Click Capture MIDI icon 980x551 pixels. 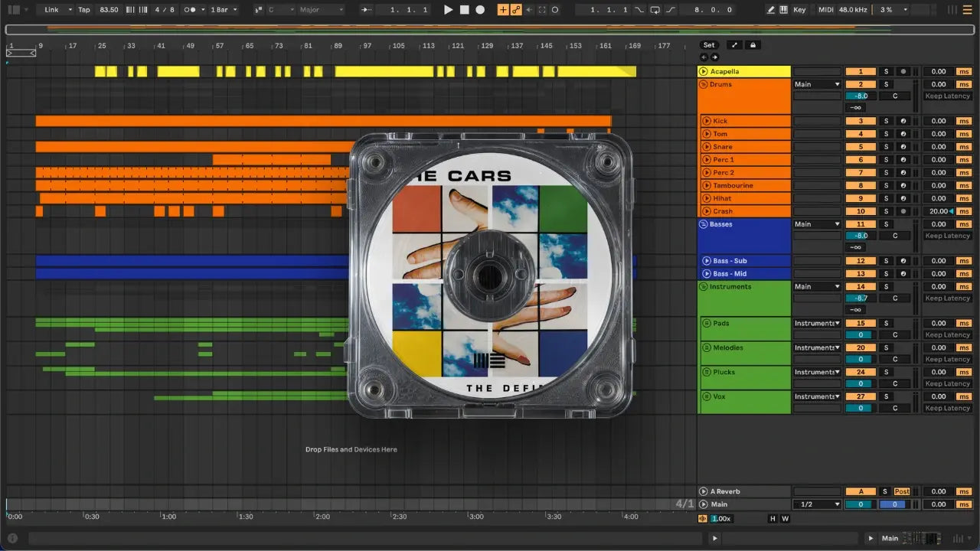(542, 10)
